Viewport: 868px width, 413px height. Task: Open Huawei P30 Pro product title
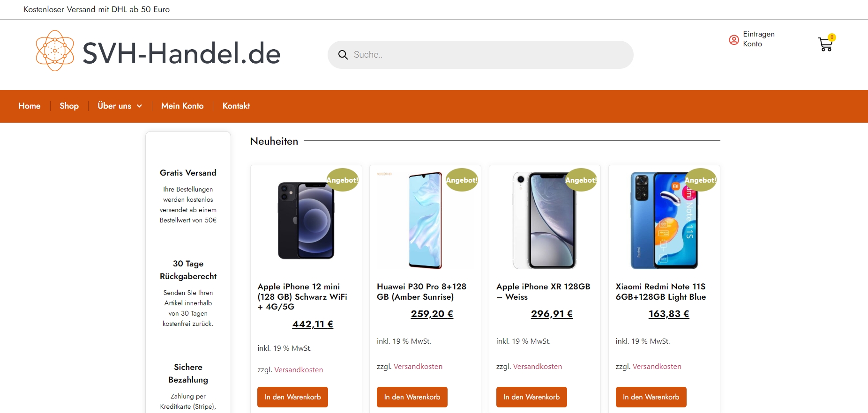click(422, 292)
